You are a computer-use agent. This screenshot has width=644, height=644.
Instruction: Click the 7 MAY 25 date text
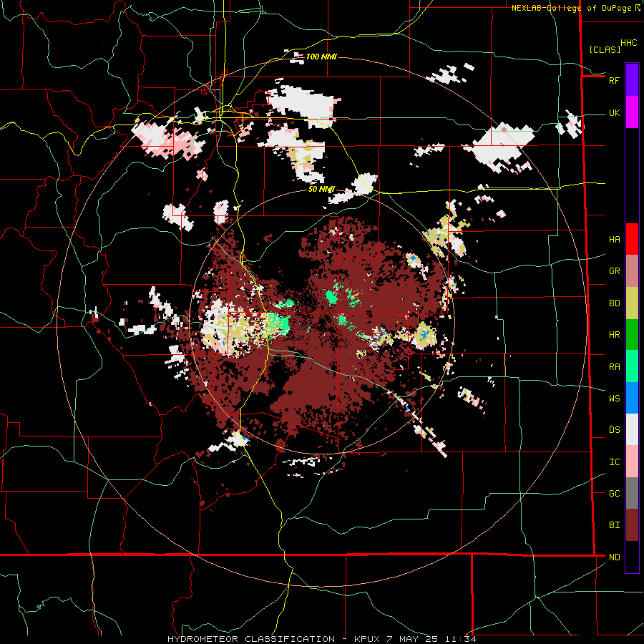412,639
